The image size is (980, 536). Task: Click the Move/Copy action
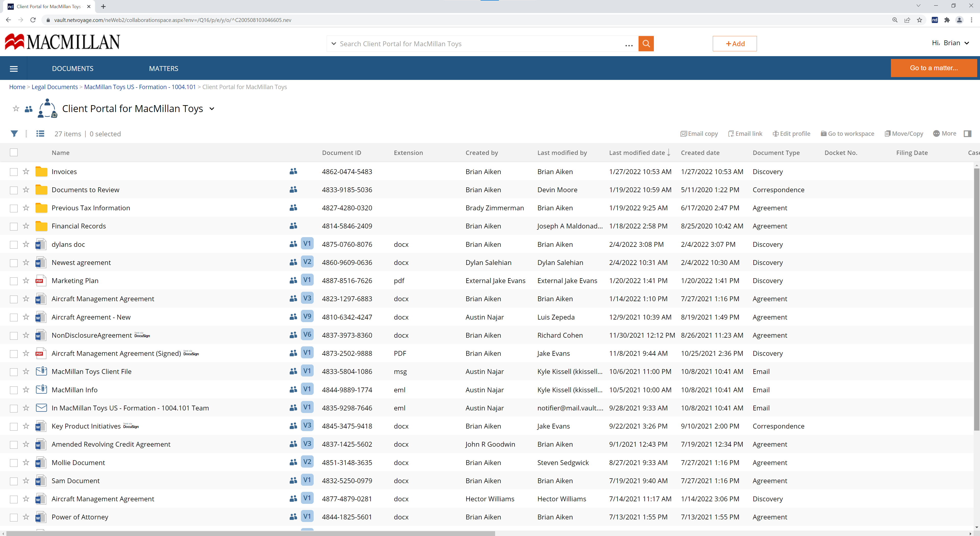pyautogui.click(x=904, y=133)
